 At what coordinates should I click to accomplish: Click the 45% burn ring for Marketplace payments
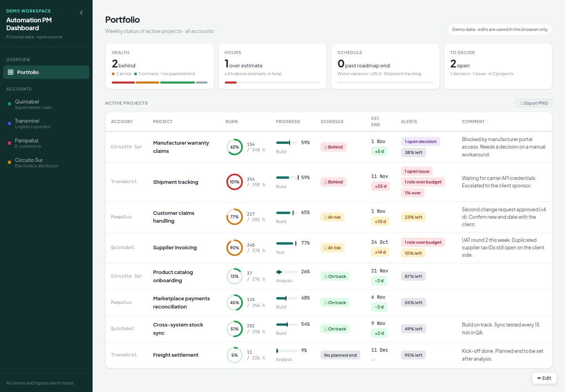tap(235, 303)
